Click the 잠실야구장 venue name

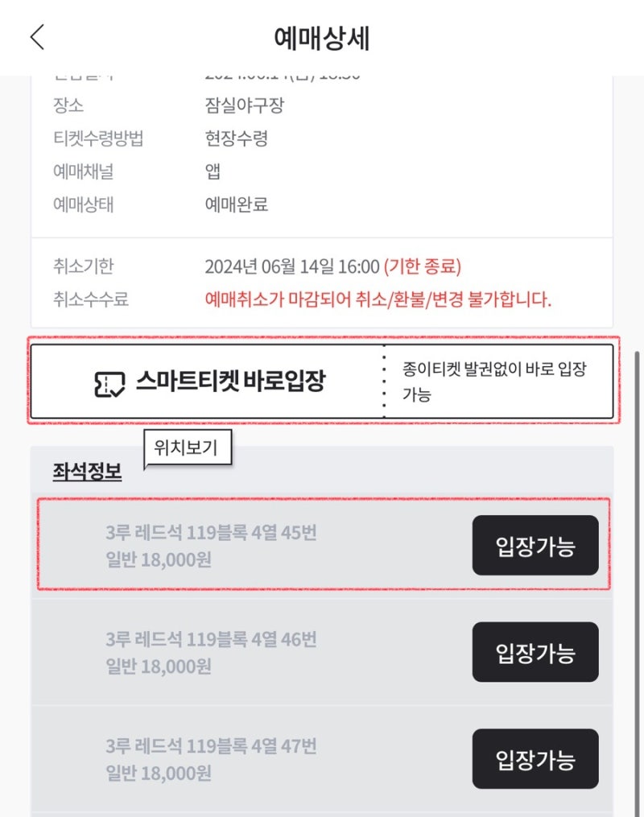pos(242,105)
